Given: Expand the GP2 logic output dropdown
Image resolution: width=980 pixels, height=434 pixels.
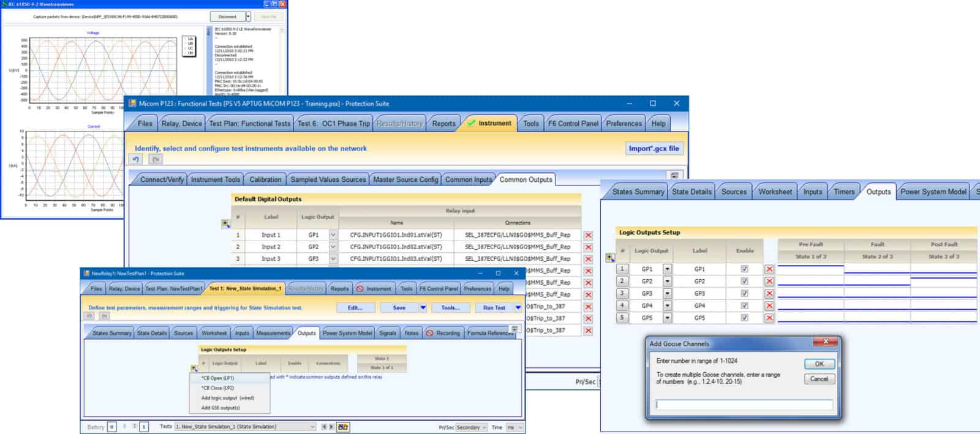Looking at the screenshot, I should click(668, 282).
